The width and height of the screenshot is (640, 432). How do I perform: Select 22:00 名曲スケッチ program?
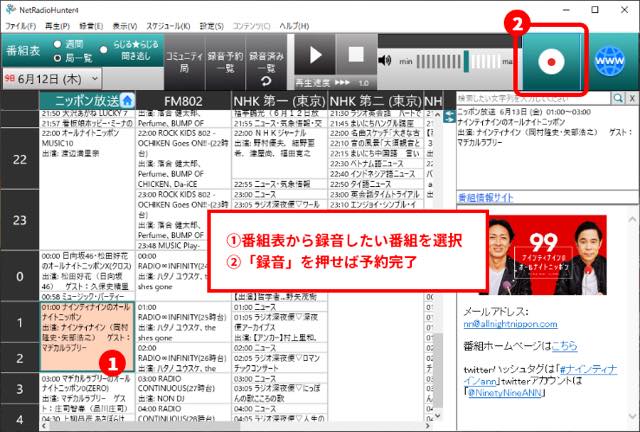tap(376, 133)
